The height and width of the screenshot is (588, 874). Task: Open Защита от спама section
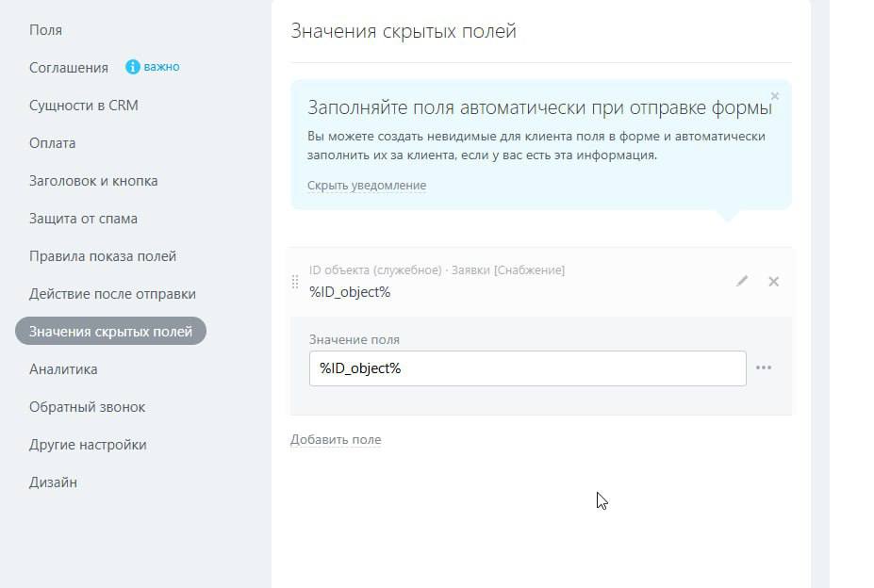tap(83, 219)
